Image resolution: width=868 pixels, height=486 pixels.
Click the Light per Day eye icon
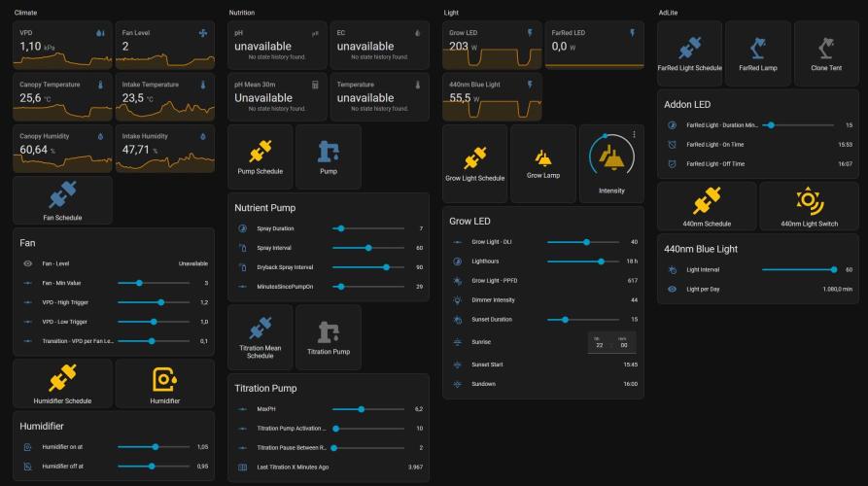click(x=672, y=289)
